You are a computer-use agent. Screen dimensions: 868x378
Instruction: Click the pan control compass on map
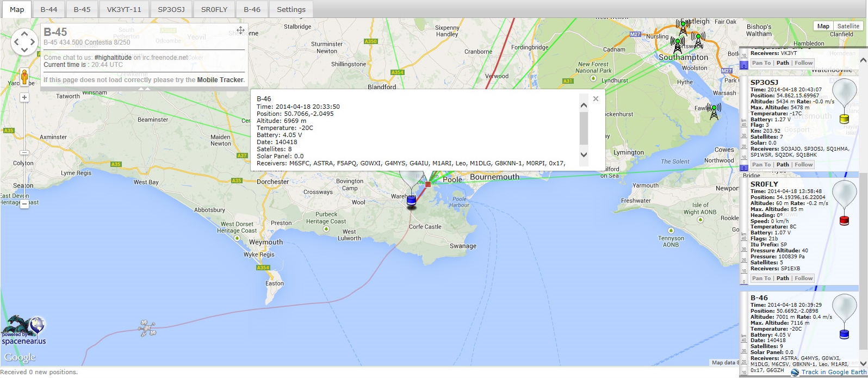(24, 42)
